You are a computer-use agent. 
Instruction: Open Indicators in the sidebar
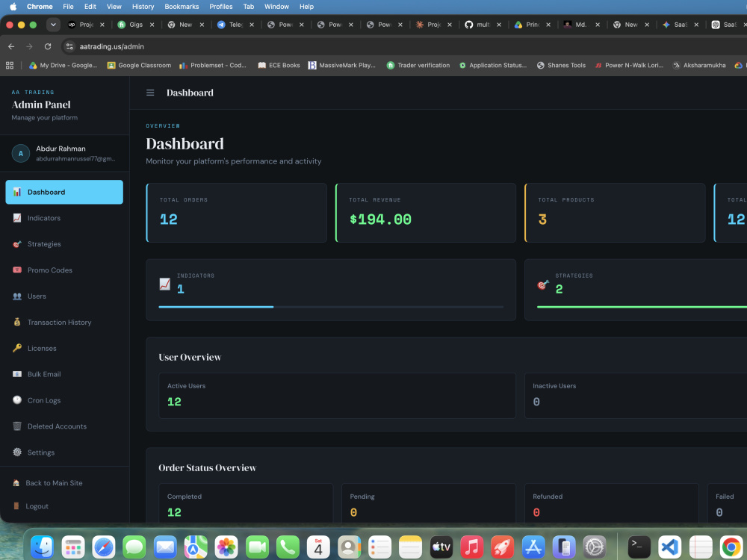pyautogui.click(x=64, y=218)
